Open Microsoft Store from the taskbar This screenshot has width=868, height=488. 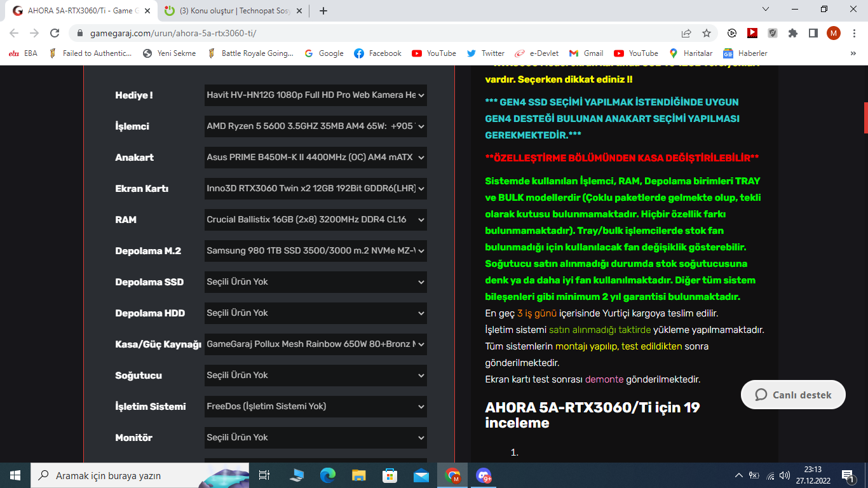tap(390, 475)
